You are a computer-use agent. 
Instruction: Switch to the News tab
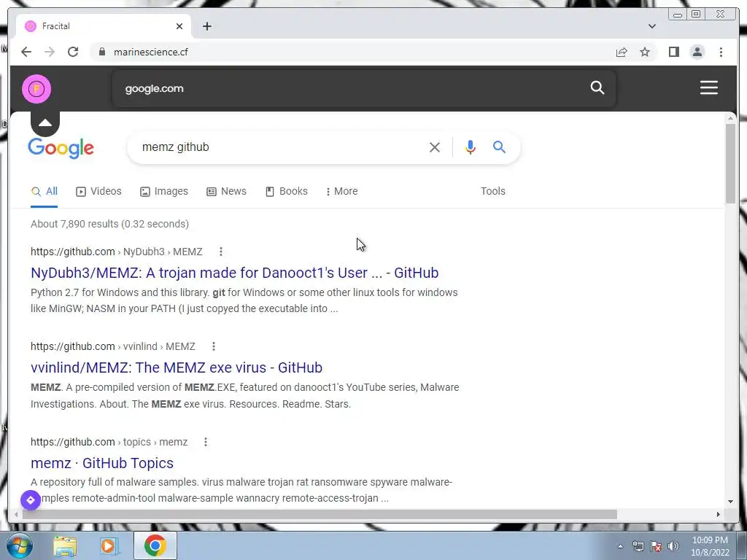[x=226, y=192]
